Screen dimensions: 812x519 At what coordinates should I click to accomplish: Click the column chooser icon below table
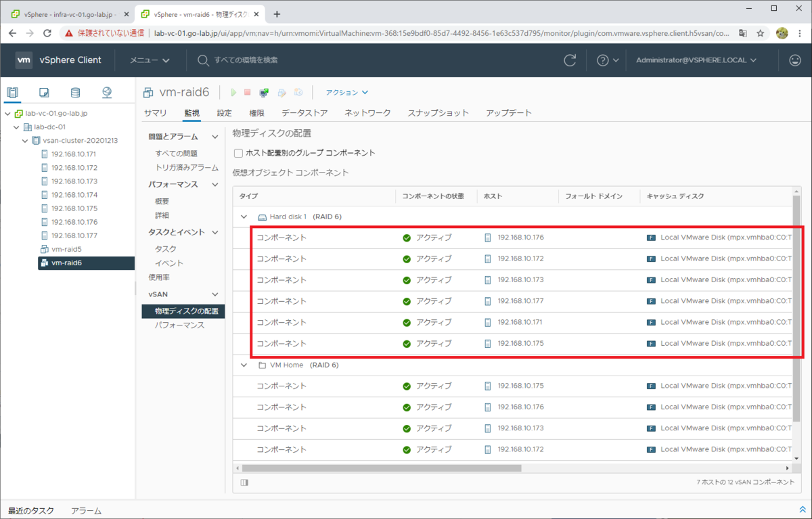(244, 482)
